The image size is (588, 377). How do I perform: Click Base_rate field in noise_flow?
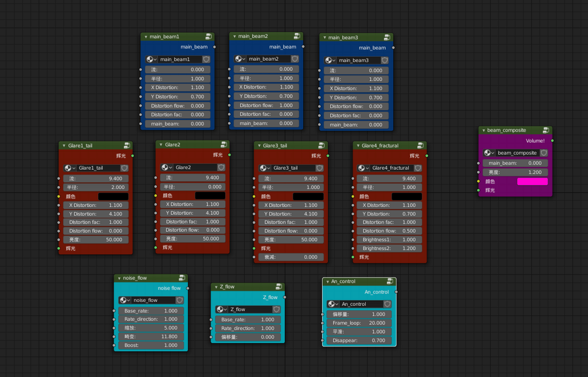pos(151,311)
